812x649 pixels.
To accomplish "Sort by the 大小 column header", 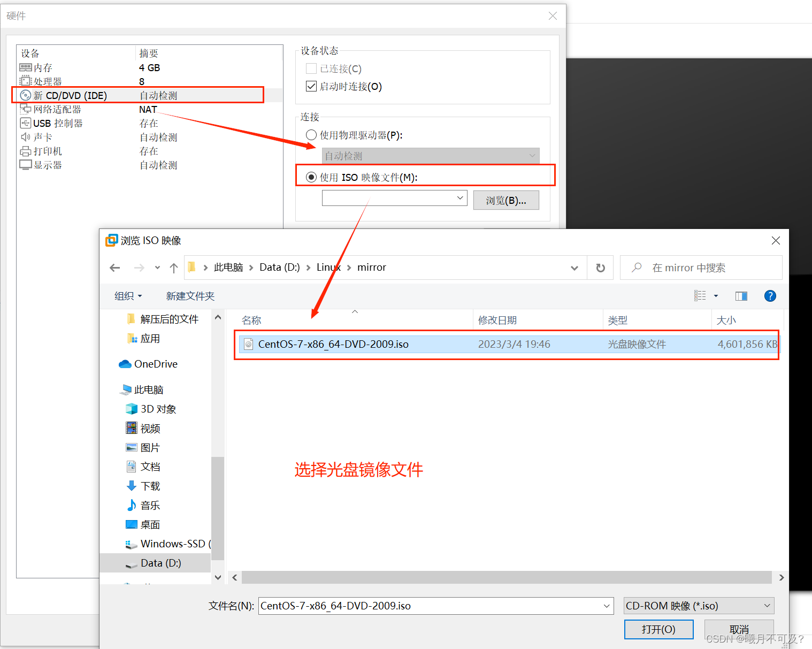I will 726,320.
